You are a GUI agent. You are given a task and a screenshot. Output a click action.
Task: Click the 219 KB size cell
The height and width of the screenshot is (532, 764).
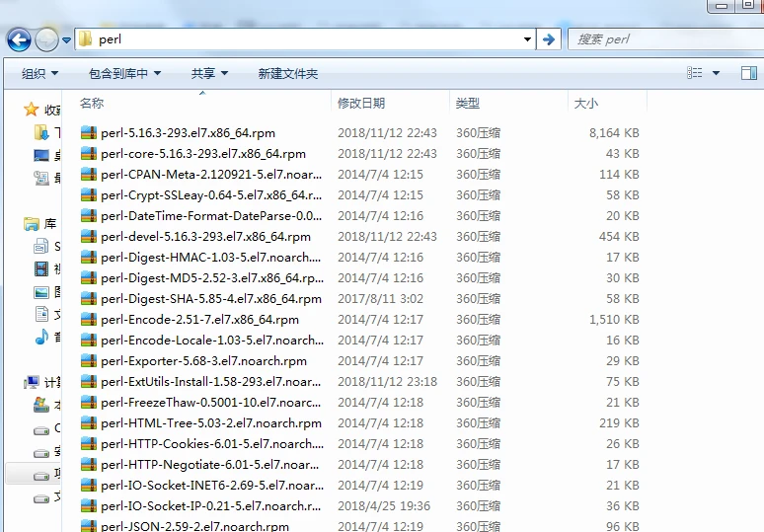point(619,422)
